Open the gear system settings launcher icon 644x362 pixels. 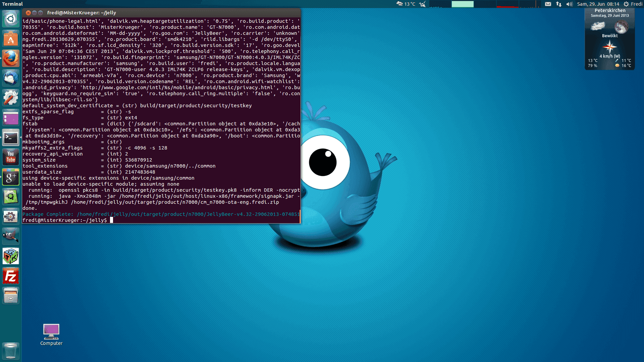pyautogui.click(x=11, y=217)
